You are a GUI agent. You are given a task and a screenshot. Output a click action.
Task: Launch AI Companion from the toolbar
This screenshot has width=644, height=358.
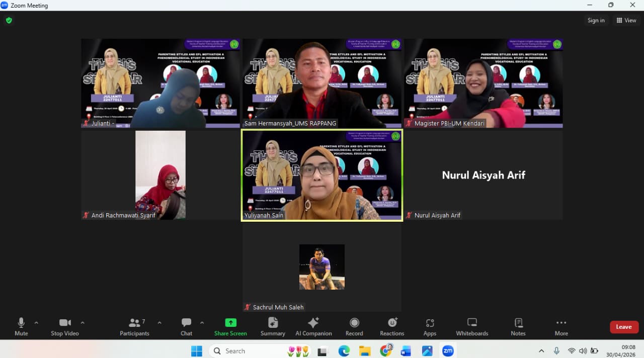point(313,326)
